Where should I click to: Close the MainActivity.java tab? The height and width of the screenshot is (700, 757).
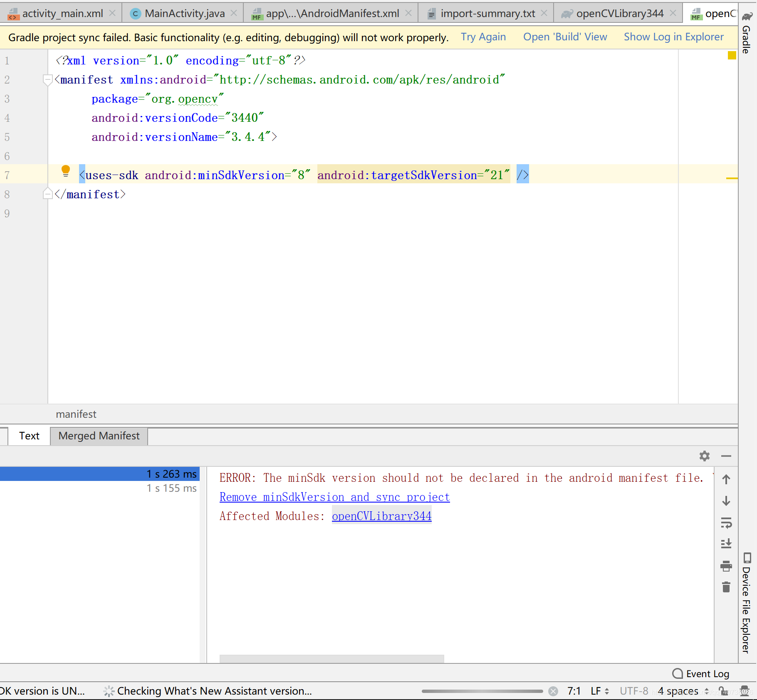click(234, 13)
